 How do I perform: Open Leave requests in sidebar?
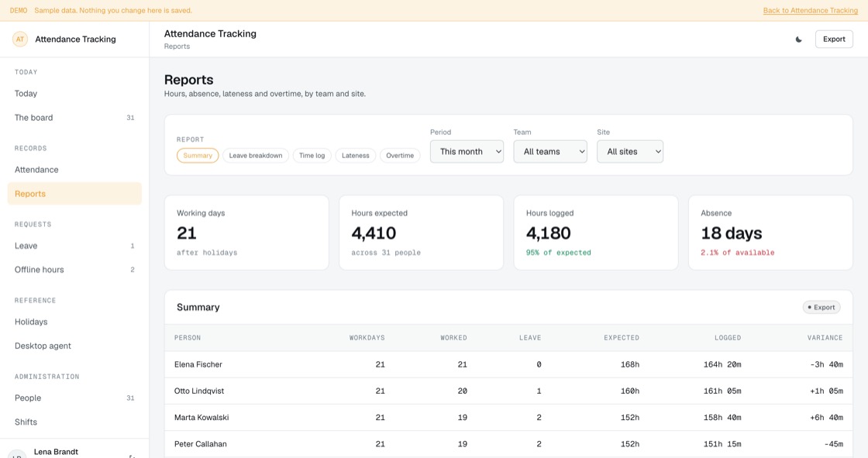coord(74,246)
